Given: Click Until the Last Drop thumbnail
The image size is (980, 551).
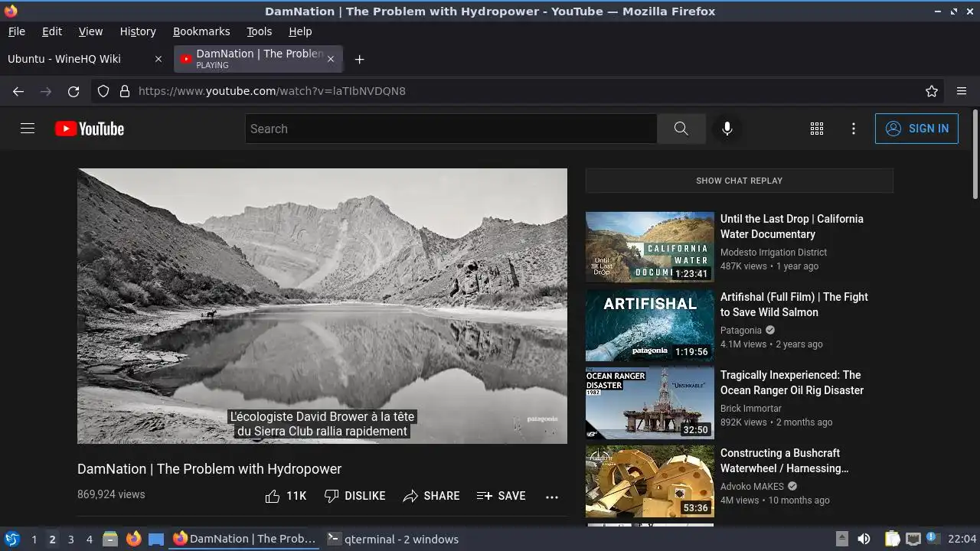Looking at the screenshot, I should click(x=650, y=247).
